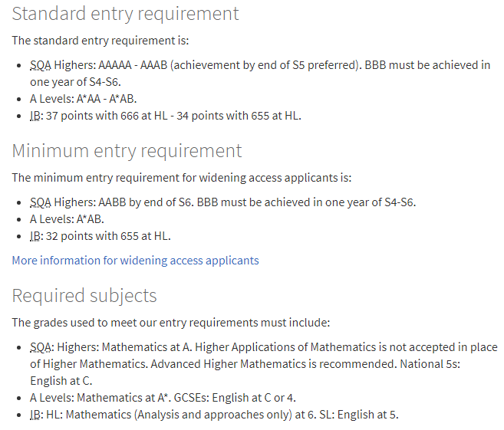Open the widening access applicants information link
504x430 pixels.
pyautogui.click(x=135, y=261)
